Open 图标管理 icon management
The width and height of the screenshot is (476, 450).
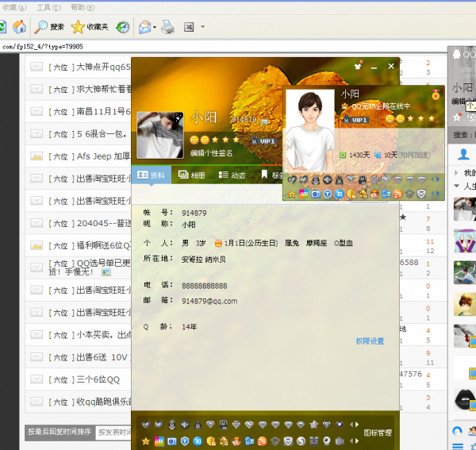coord(378,433)
